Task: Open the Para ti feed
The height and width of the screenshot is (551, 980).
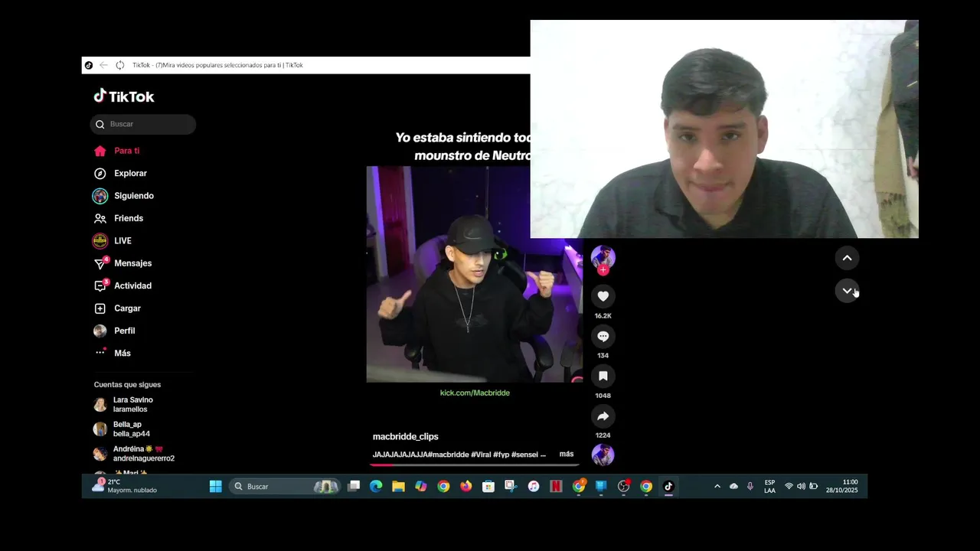Action: pos(117,151)
